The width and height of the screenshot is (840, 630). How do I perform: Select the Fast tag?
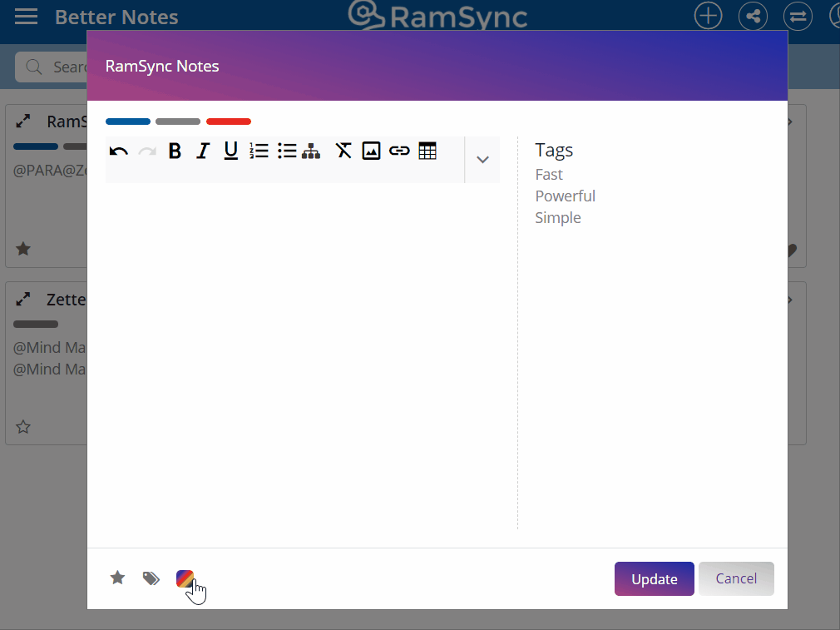[549, 175]
